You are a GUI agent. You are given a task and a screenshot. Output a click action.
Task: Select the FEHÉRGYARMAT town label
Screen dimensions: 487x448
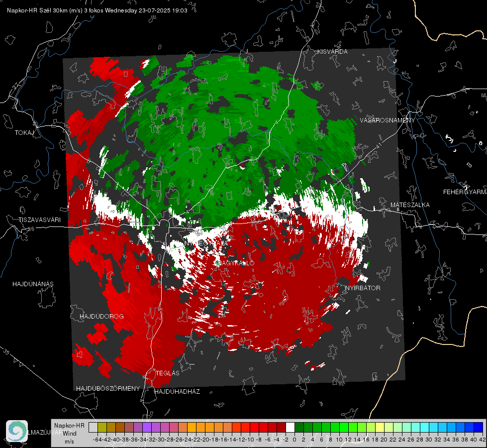point(465,192)
